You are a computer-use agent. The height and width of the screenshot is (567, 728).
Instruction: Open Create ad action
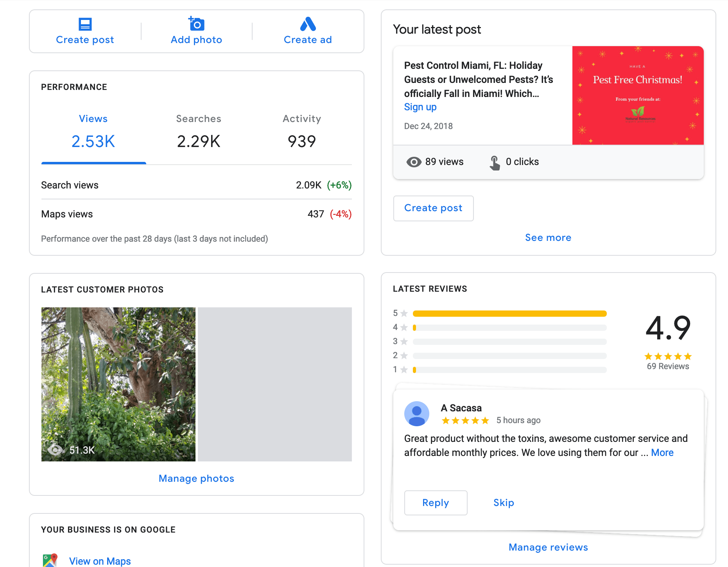tap(308, 31)
